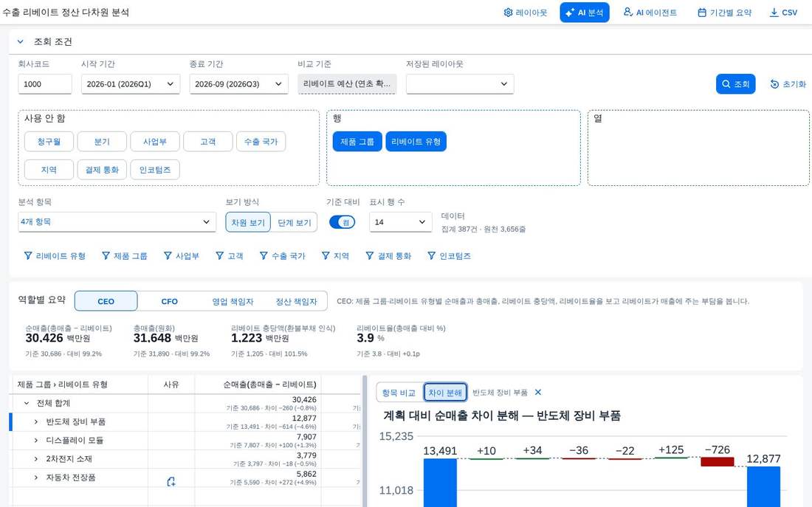The image size is (812, 507).
Task: Select the unused 인코텀즈 dimension chip
Action: point(155,169)
